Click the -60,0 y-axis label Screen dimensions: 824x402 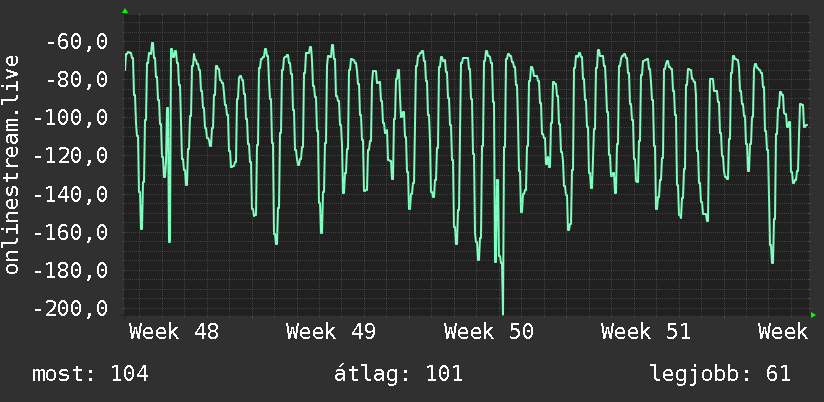pyautogui.click(x=77, y=42)
